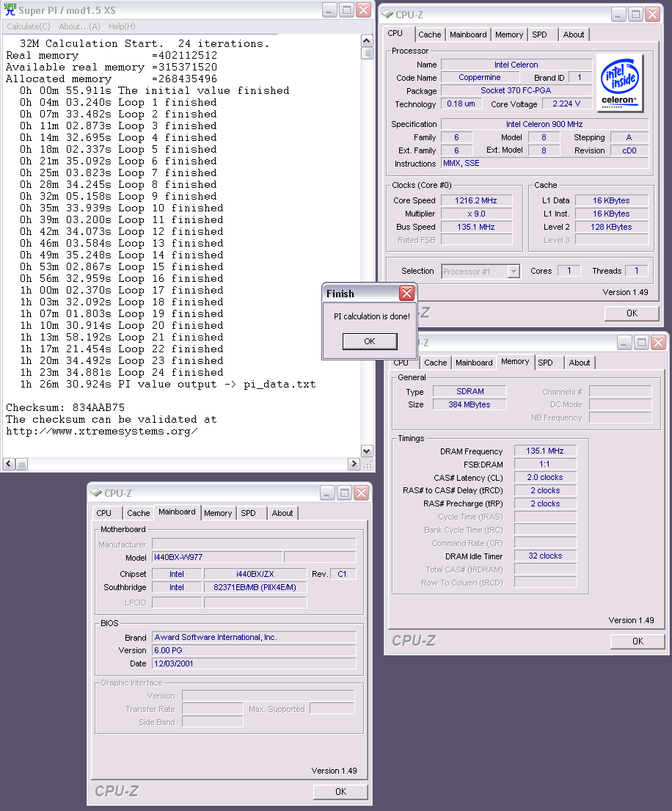The width and height of the screenshot is (672, 811).
Task: Click the resize grip in Super PI corner
Action: pyautogui.click(x=367, y=465)
